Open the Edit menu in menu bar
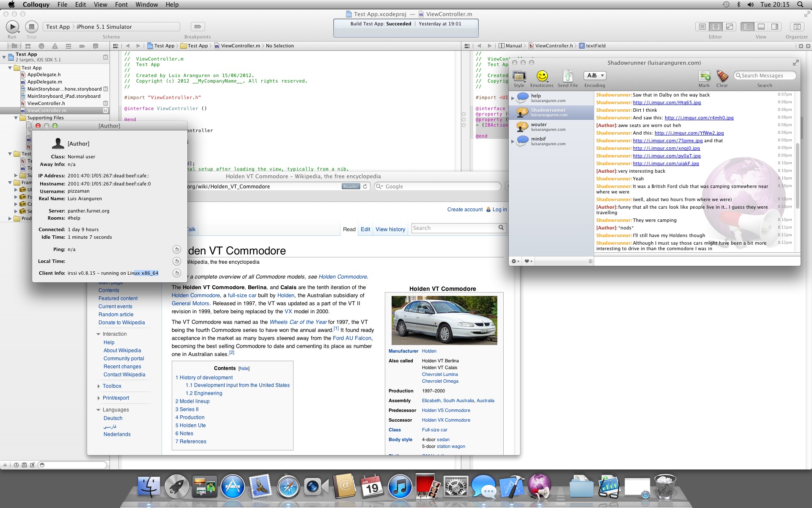812x508 pixels. point(80,4)
